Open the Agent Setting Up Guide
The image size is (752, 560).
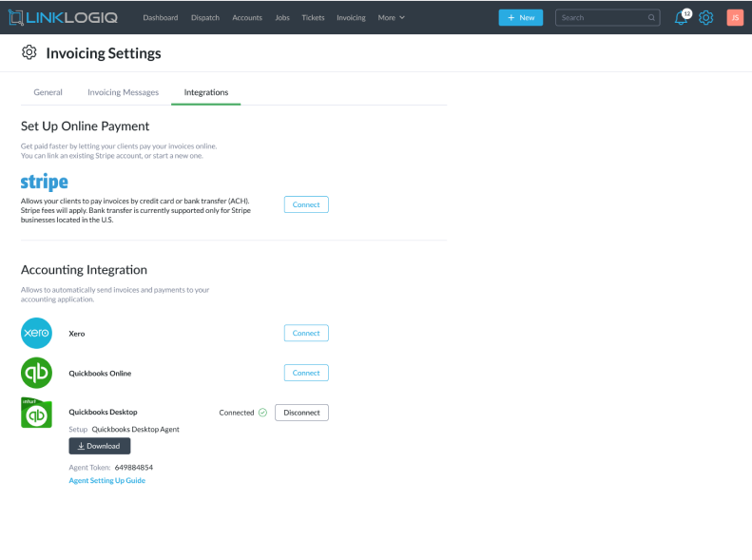106,480
